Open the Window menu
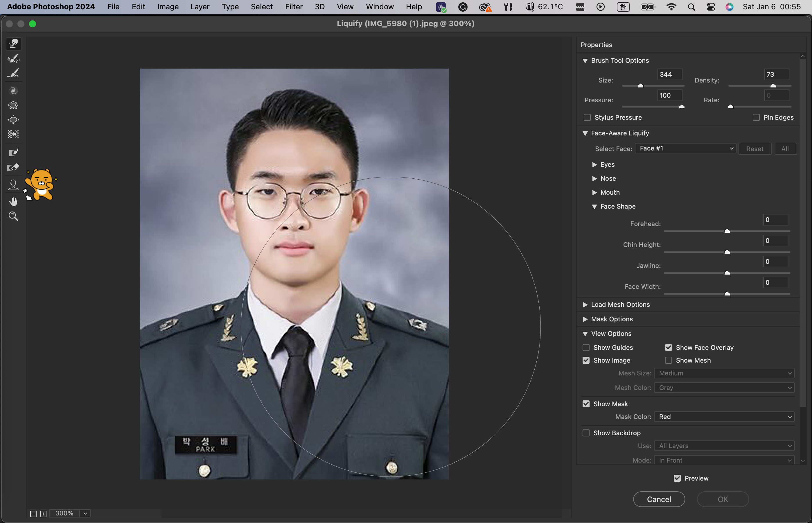 coord(380,7)
